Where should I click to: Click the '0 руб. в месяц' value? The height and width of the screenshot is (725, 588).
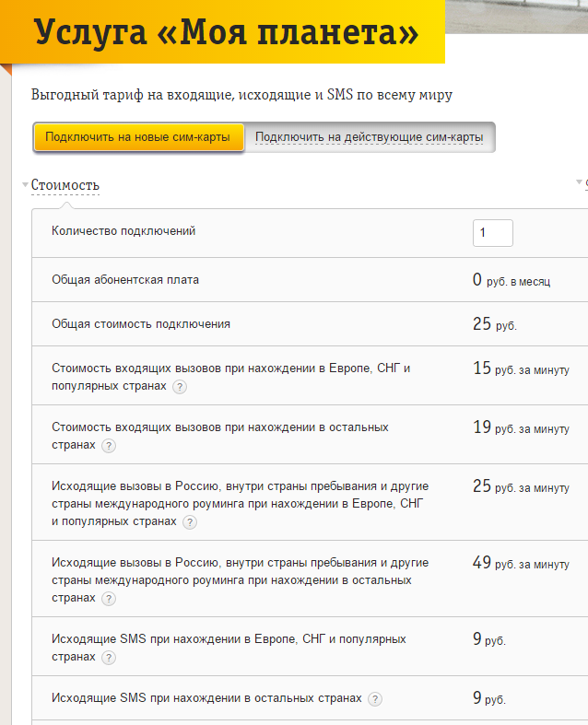click(512, 280)
